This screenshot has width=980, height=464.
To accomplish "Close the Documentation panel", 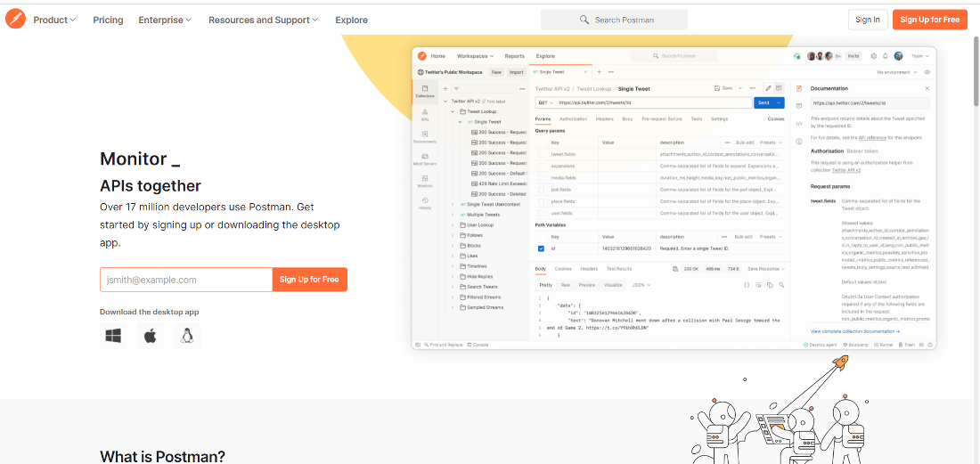I will tap(927, 89).
